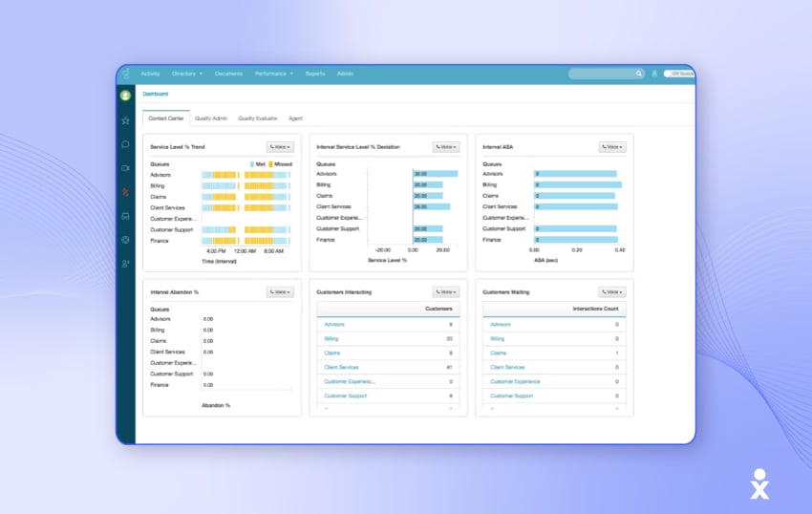Image resolution: width=812 pixels, height=514 pixels.
Task: Click the search field in the top bar
Action: coord(606,74)
